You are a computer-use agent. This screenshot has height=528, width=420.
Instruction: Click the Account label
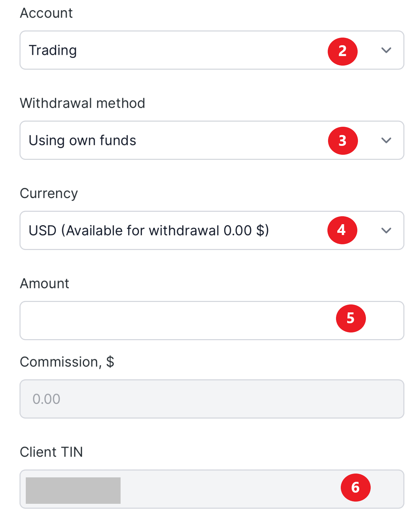46,13
